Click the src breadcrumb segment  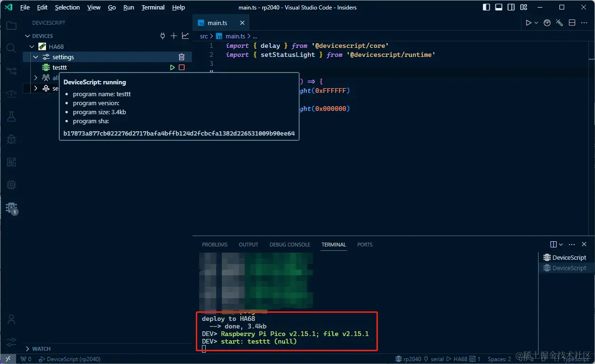coord(204,36)
